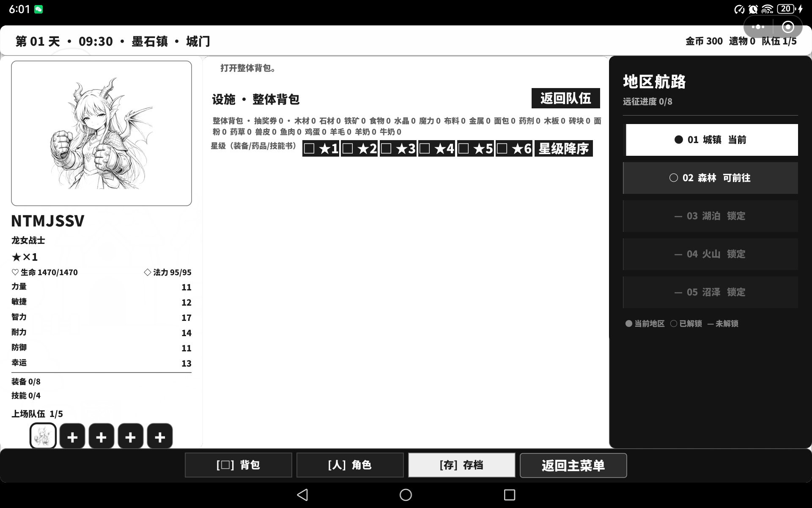
Task: Click the 生命 1470/1470 health stat
Action: pos(45,272)
